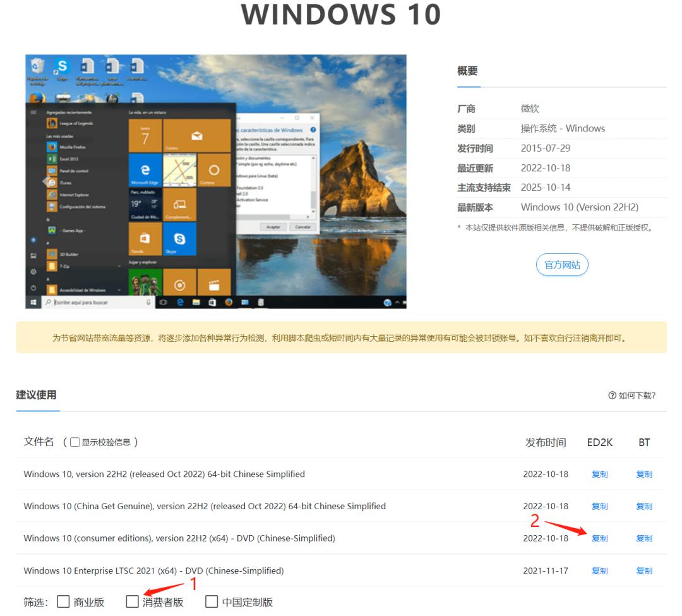This screenshot has width=682, height=616.
Task: Tick the 商业版 filter checkbox
Action: (x=63, y=601)
